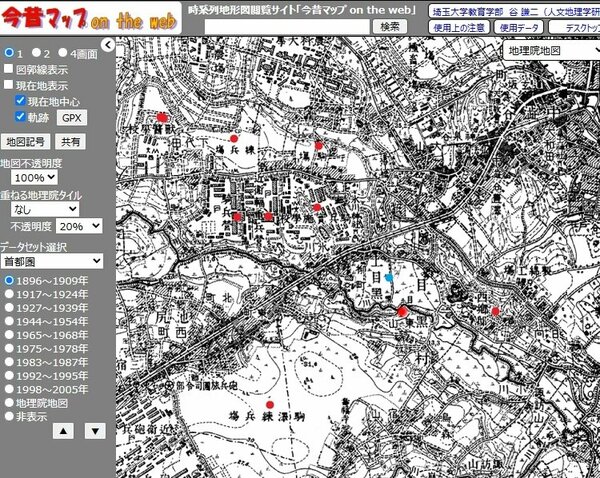Click the up arrow year button
The height and width of the screenshot is (478, 600).
click(x=64, y=431)
